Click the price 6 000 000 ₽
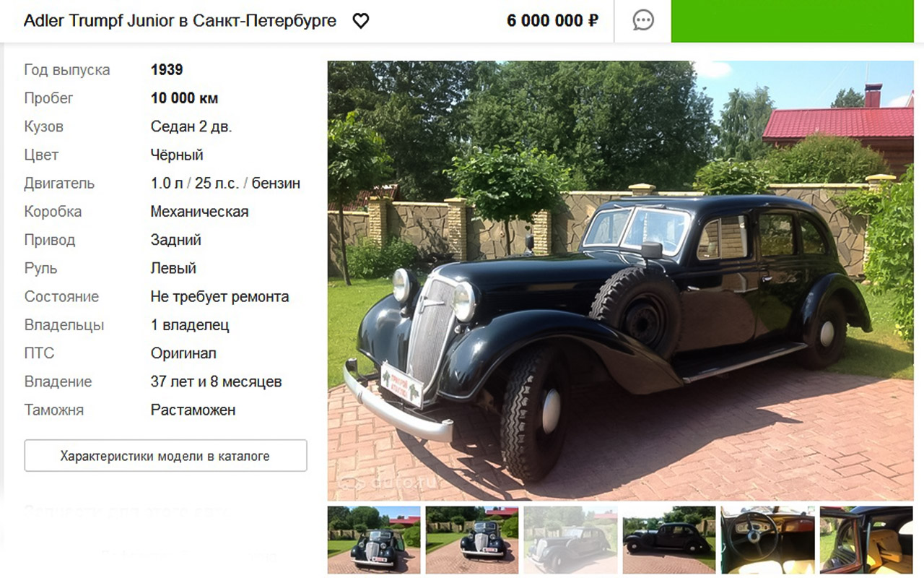This screenshot has width=924, height=578. point(552,21)
